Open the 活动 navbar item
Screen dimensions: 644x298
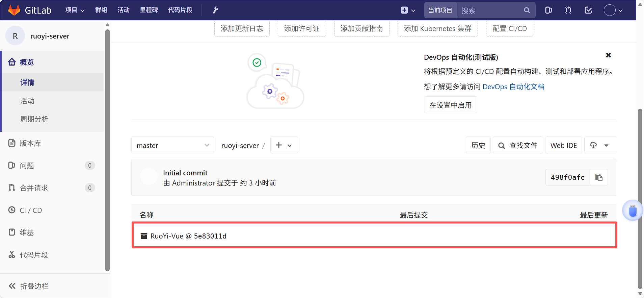(124, 10)
